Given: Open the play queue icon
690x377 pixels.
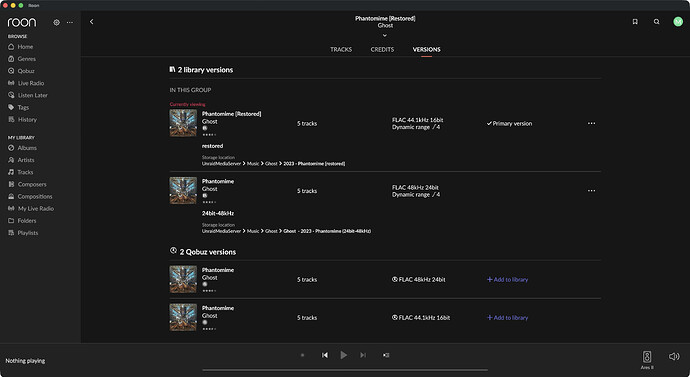Looking at the screenshot, I should (x=386, y=355).
